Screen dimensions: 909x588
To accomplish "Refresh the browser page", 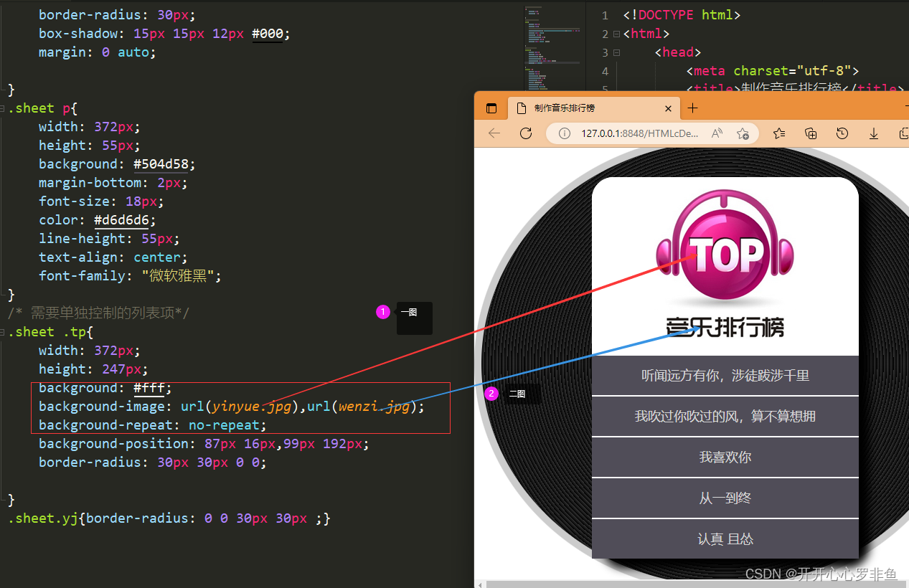I will (525, 133).
